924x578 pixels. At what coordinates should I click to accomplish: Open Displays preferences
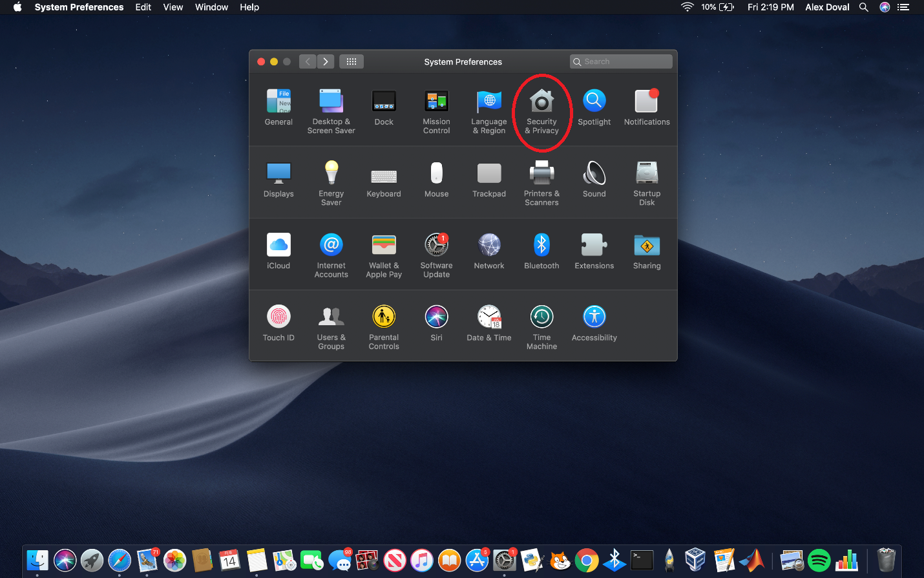click(278, 179)
